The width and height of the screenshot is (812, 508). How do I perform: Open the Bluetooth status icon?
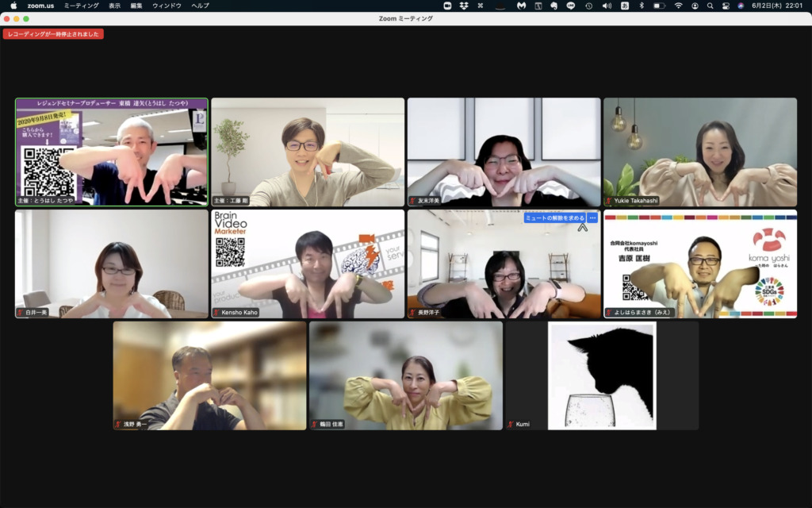point(642,6)
